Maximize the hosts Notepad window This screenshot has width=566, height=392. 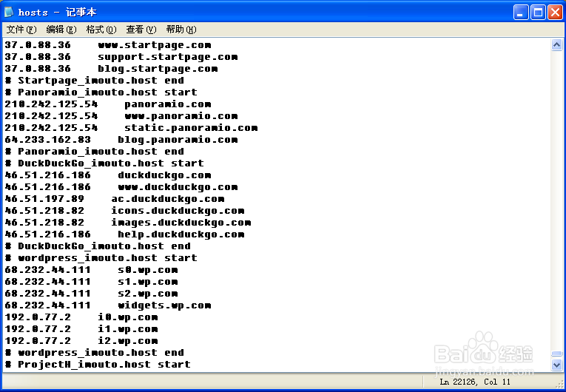pyautogui.click(x=538, y=13)
